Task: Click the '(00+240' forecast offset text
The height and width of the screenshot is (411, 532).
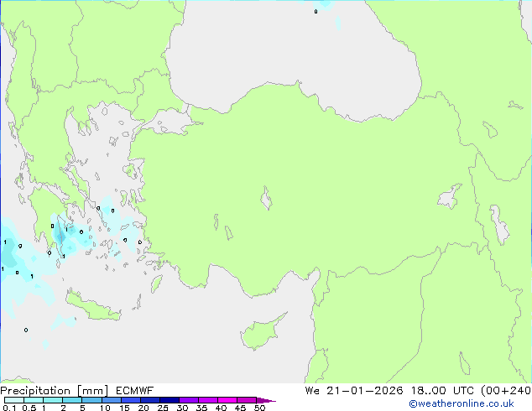Action: [x=506, y=391]
